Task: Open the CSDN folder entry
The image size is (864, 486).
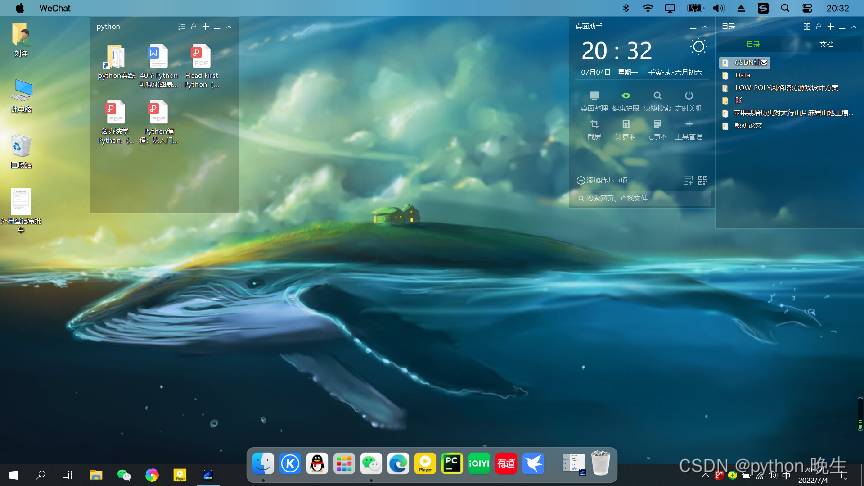Action: click(744, 62)
